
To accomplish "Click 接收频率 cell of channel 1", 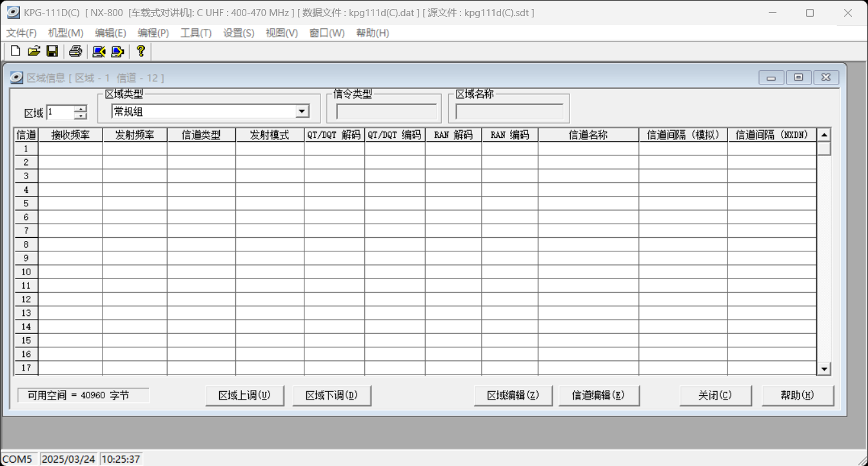I will tap(70, 149).
